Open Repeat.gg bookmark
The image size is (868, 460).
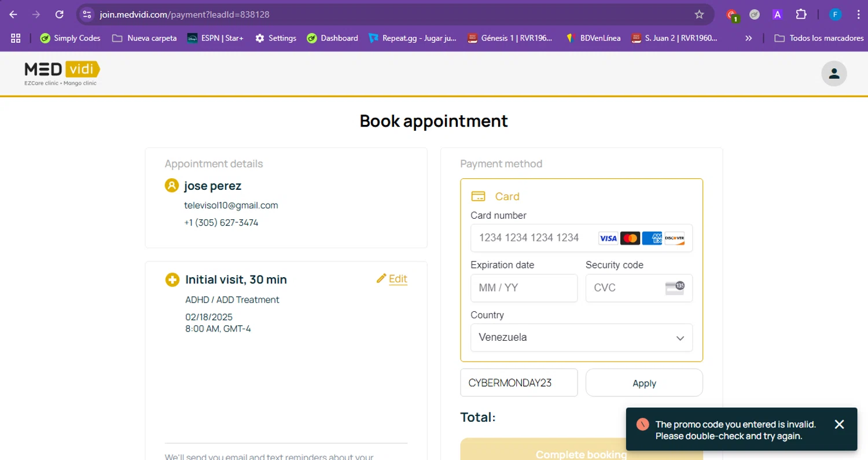coord(413,38)
